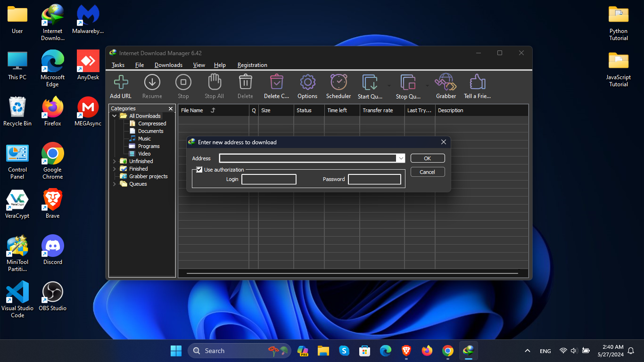Click the Login input field

269,179
